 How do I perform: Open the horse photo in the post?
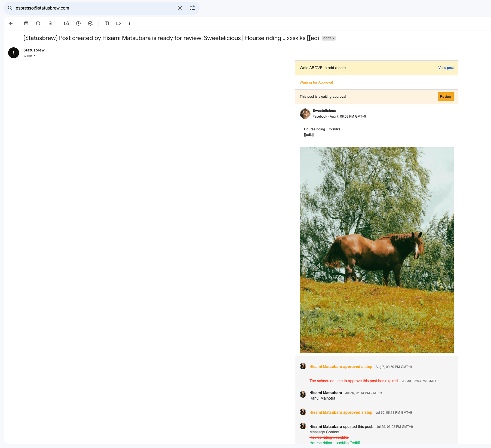376,250
